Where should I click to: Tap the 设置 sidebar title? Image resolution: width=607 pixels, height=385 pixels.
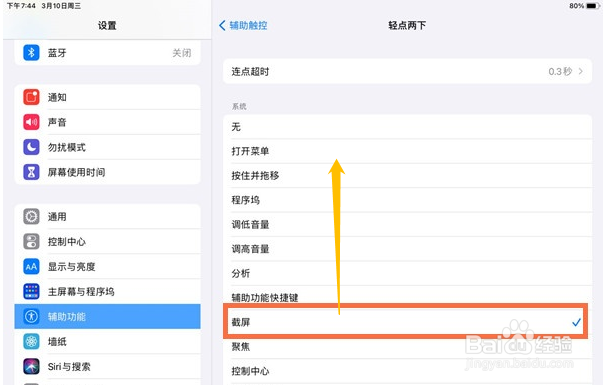click(x=107, y=26)
